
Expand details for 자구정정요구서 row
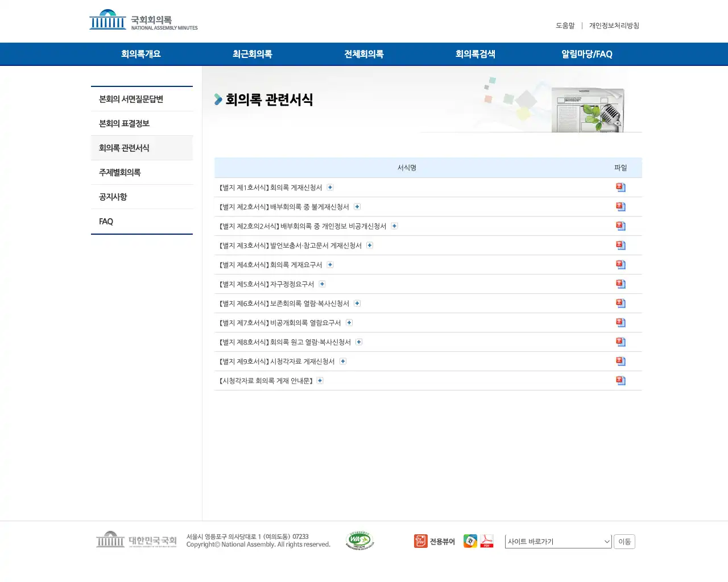pyautogui.click(x=322, y=284)
